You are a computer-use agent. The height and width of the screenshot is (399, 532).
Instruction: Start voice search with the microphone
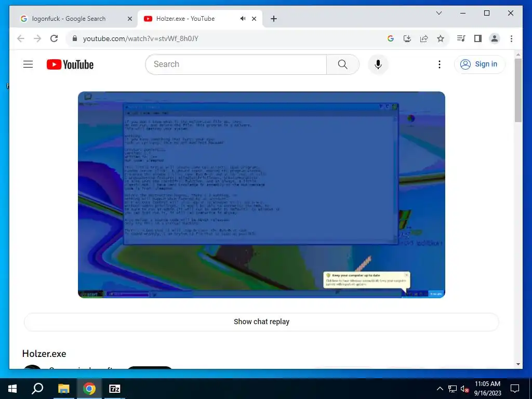378,64
